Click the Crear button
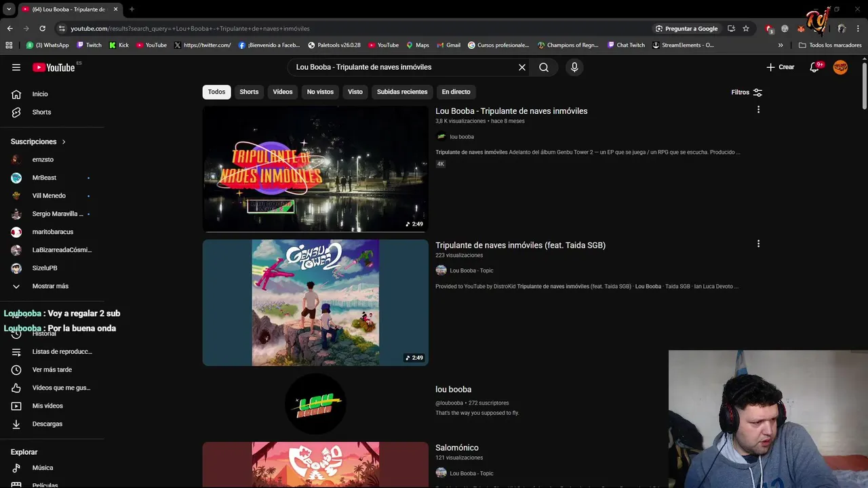The width and height of the screenshot is (868, 488). click(x=781, y=67)
